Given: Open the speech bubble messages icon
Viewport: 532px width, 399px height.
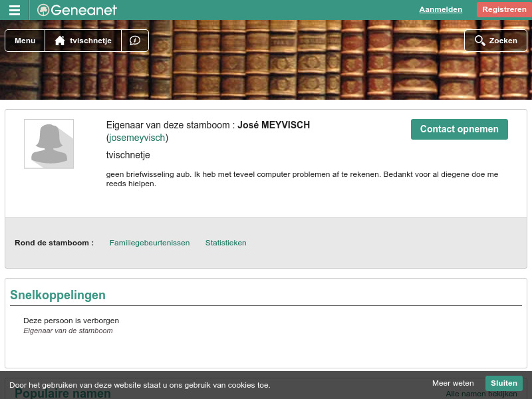Looking at the screenshot, I should click(134, 41).
